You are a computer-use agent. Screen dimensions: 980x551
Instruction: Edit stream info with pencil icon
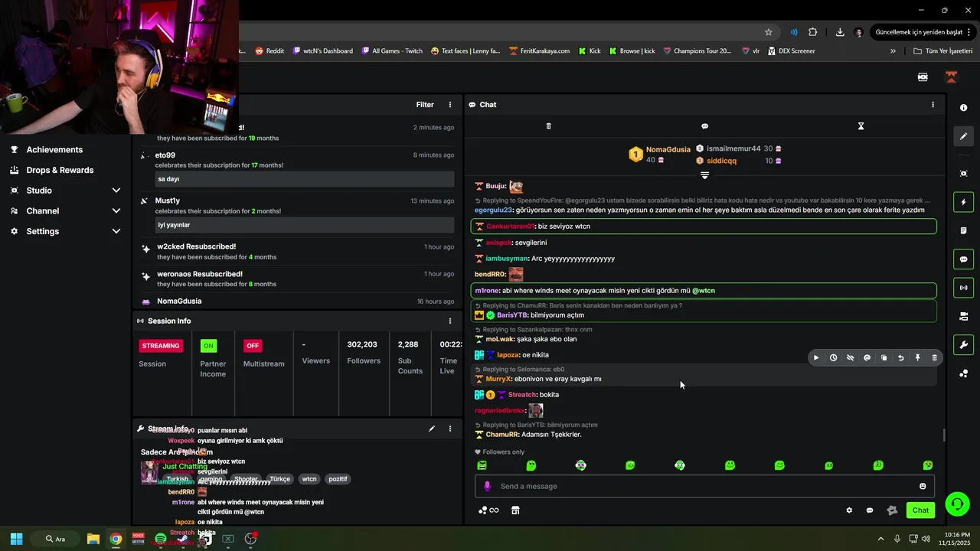click(x=432, y=429)
